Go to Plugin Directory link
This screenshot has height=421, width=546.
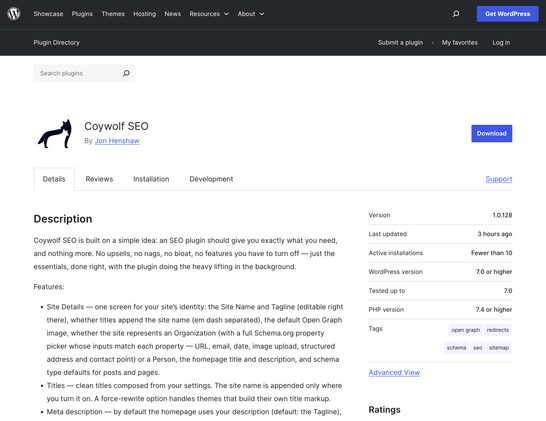(x=57, y=42)
